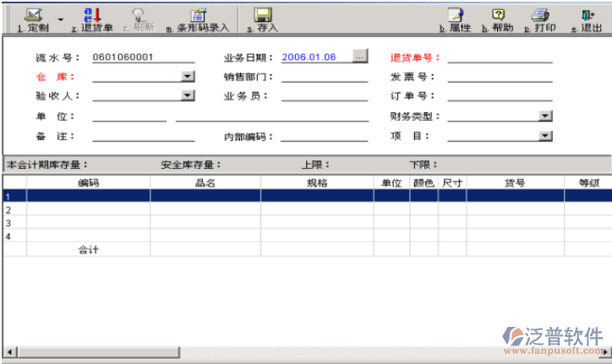The height and width of the screenshot is (364, 612).
Task: Click the horizontal scrollbar left arrow
Action: tap(9, 351)
